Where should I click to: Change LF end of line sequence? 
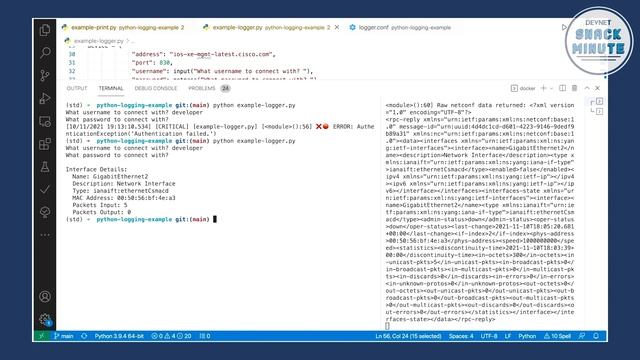click(508, 336)
